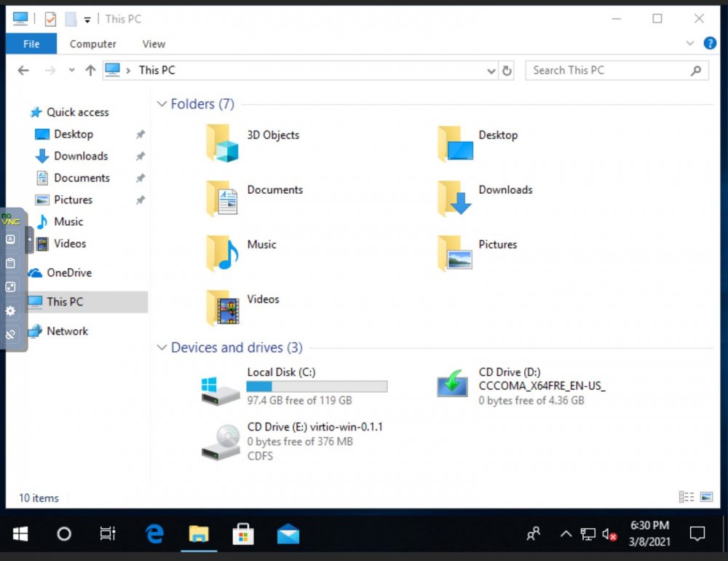
Task: Open the File menu tab
Action: 31,44
